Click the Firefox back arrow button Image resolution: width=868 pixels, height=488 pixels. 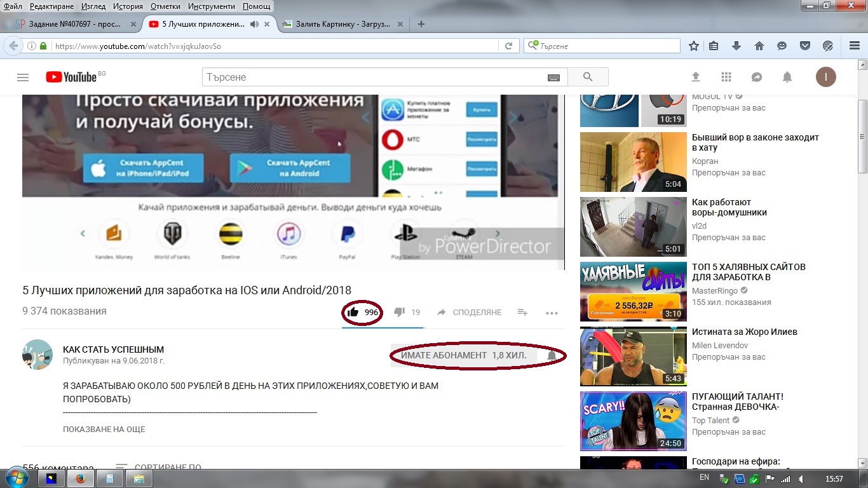tap(13, 46)
